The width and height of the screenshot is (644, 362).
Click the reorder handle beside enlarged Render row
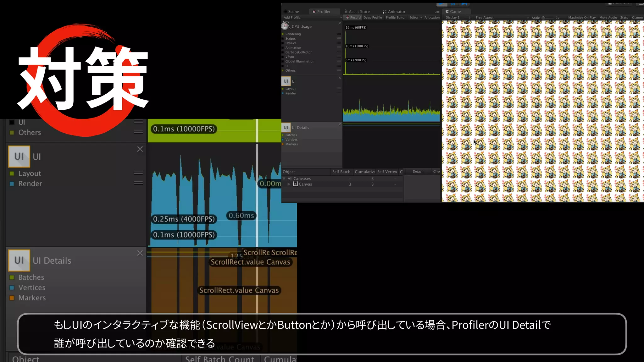click(x=138, y=183)
